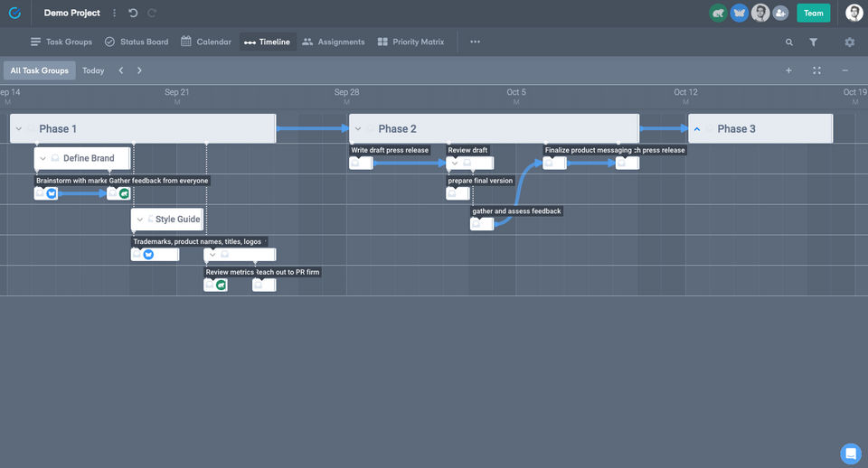The image size is (868, 468).
Task: Toggle checkbox on Define Brand group
Action: tap(55, 158)
